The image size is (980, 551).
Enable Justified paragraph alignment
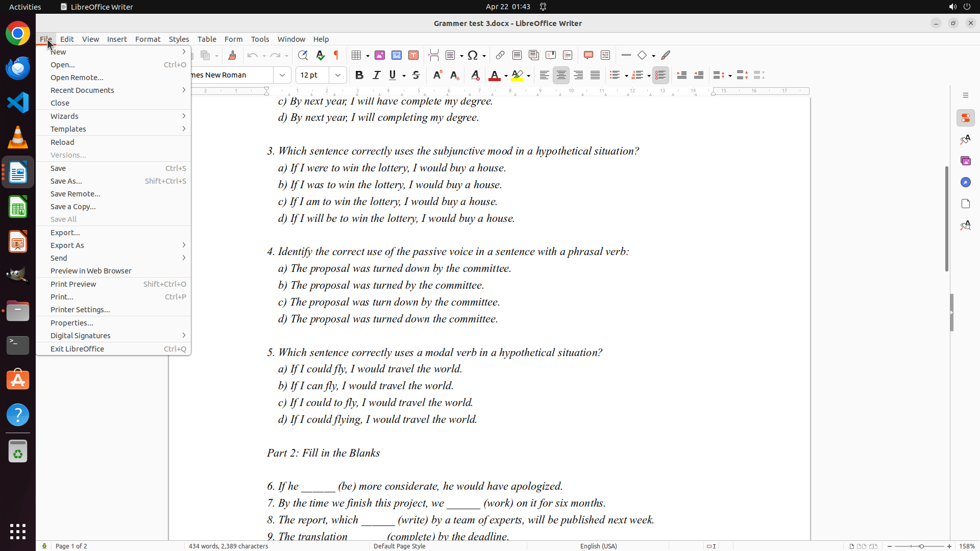pyautogui.click(x=595, y=75)
